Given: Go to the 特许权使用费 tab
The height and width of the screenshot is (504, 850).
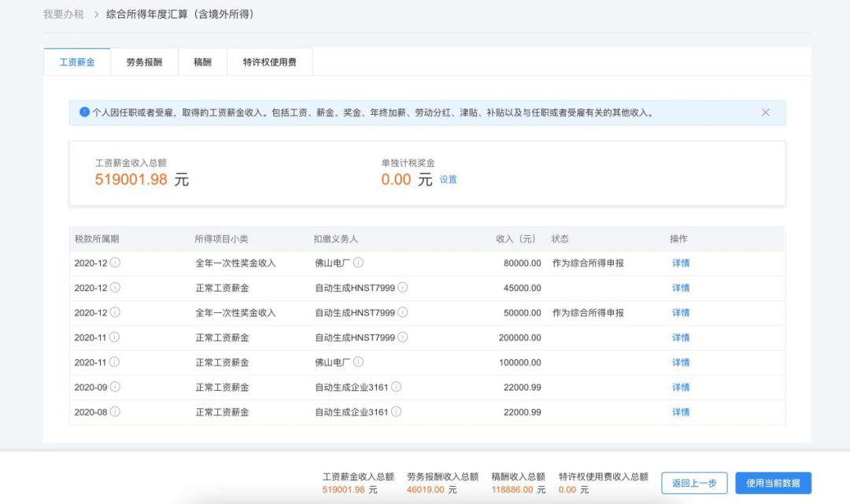Looking at the screenshot, I should (269, 62).
